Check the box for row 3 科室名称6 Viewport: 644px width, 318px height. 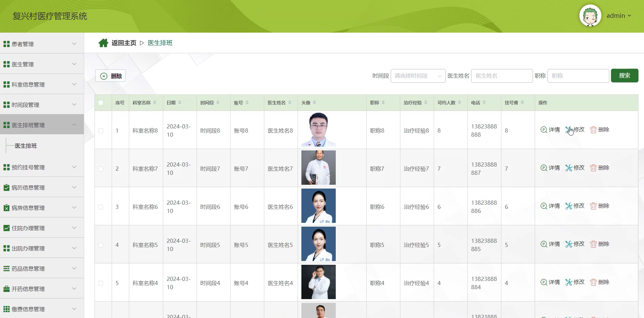pos(101,207)
